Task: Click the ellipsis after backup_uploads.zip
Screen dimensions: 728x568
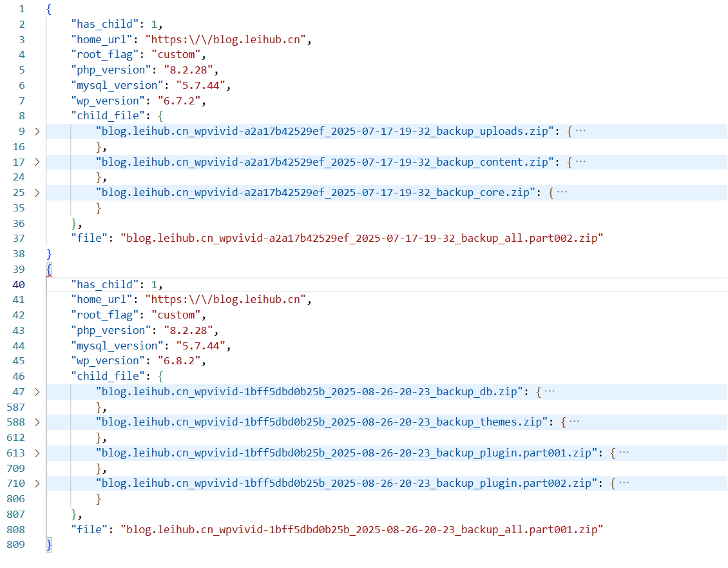Action: (x=580, y=132)
